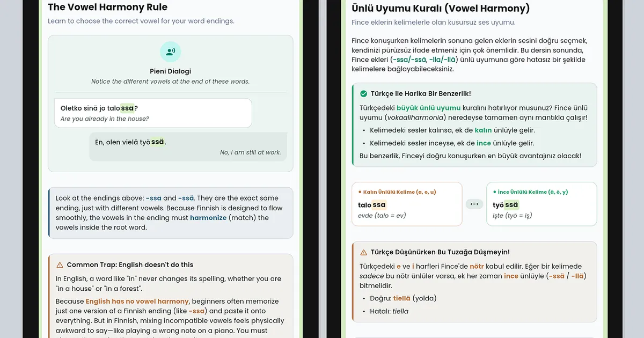Click 'işte (työ = iş)' translation text

click(512, 216)
